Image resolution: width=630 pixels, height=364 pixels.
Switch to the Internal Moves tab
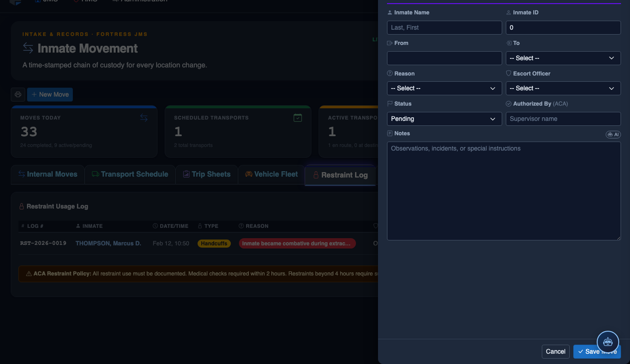[x=48, y=174]
